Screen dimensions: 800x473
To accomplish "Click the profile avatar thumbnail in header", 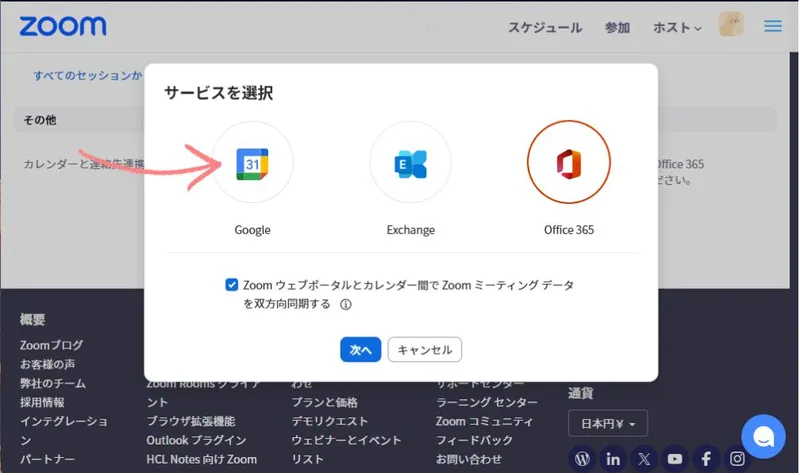I will pos(731,25).
